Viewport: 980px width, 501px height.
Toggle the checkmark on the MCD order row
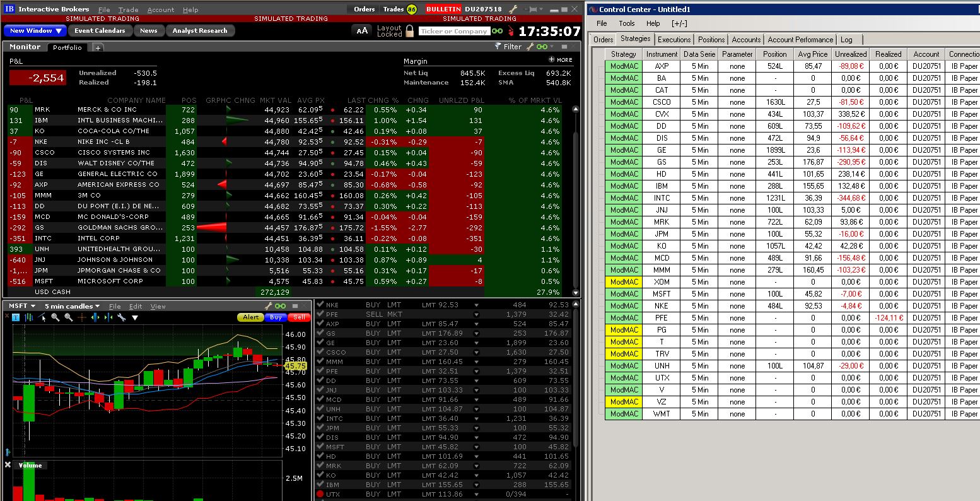[x=320, y=399]
